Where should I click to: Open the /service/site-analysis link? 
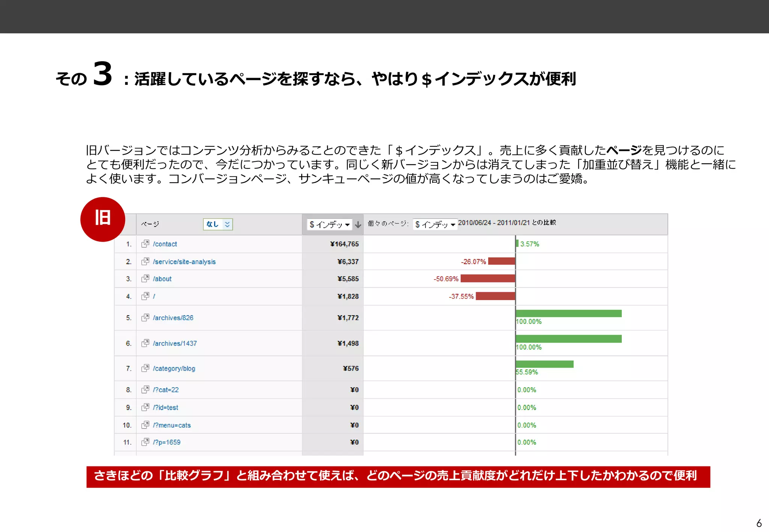[x=184, y=262]
